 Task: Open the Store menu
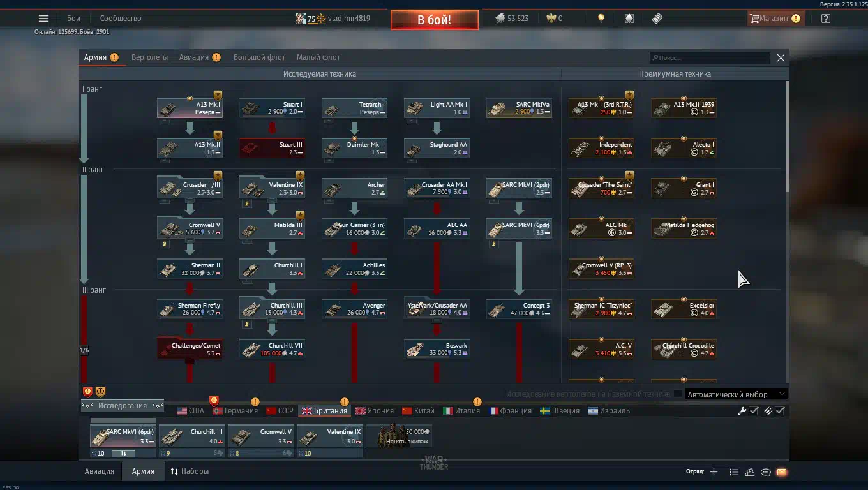pos(775,19)
